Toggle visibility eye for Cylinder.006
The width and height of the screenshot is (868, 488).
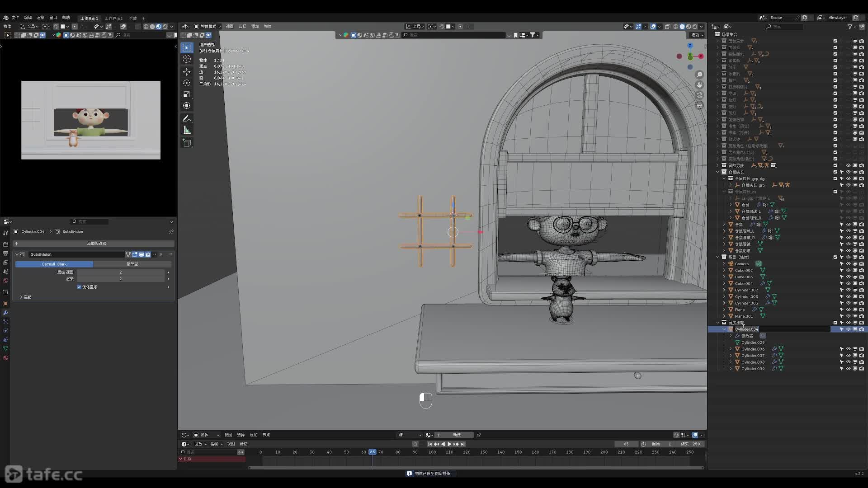(848, 349)
